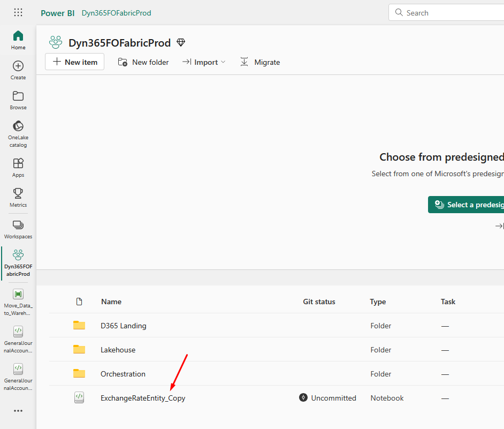Sort by the Type column header
Screen dimensions: 504x429
click(378, 302)
